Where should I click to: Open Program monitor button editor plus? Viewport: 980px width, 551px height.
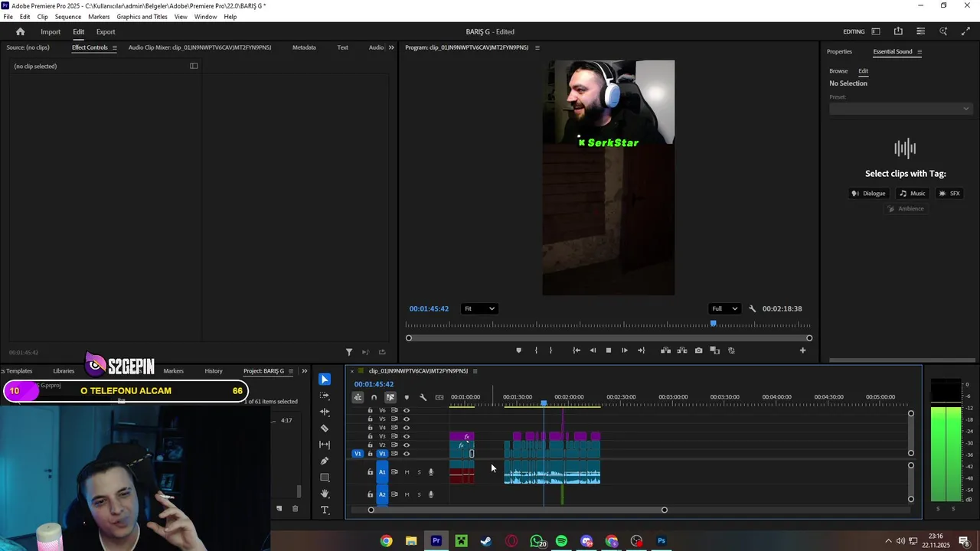[x=802, y=350]
